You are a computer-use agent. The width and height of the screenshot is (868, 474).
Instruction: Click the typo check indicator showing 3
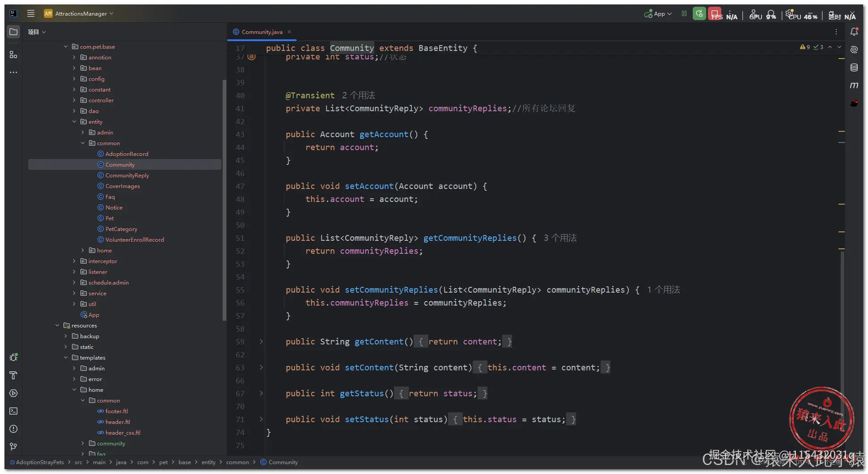[818, 47]
